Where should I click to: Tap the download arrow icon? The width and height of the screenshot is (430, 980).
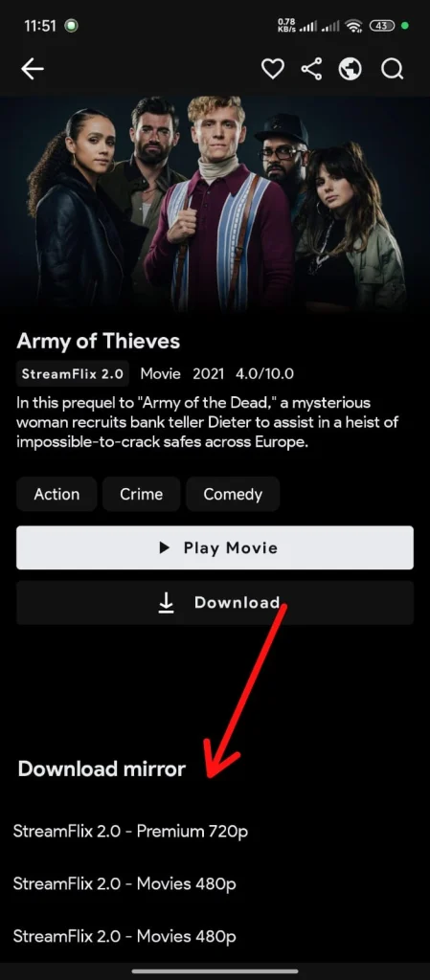point(166,603)
